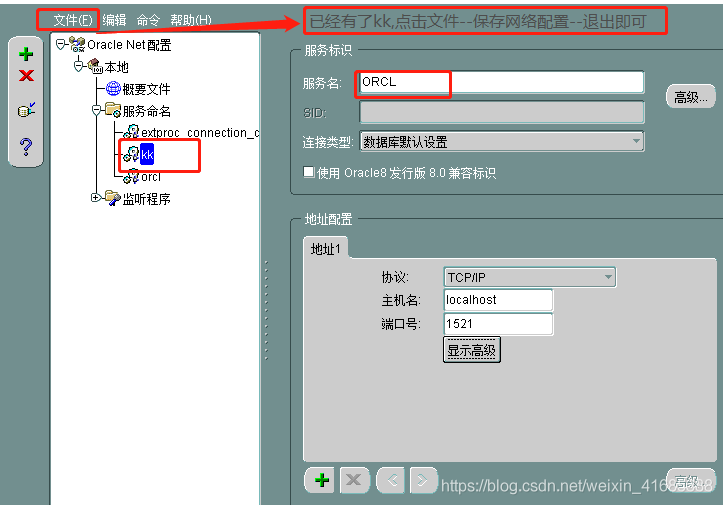Add a new address with the green plus

pos(321,480)
